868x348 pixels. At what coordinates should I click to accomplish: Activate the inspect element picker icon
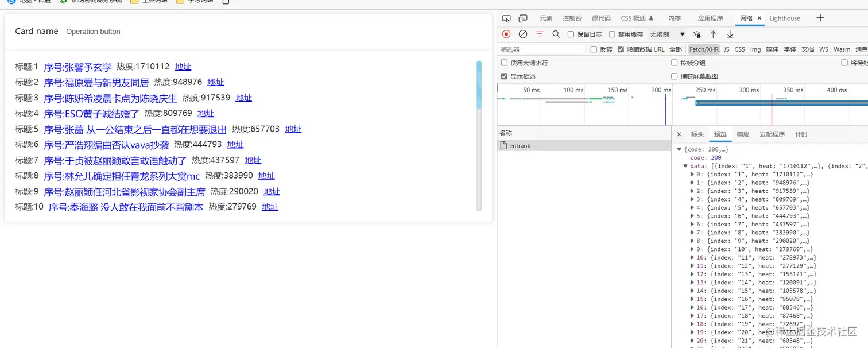point(506,18)
